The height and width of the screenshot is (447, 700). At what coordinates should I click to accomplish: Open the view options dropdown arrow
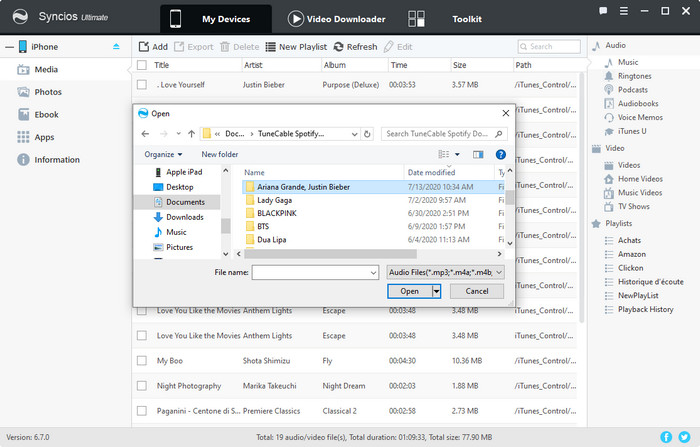point(457,155)
